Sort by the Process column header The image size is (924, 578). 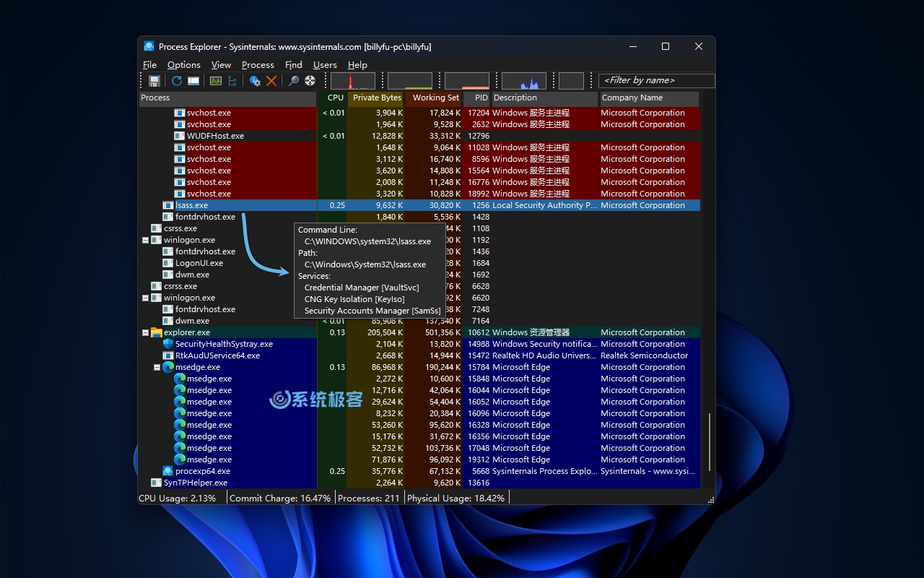pos(227,98)
